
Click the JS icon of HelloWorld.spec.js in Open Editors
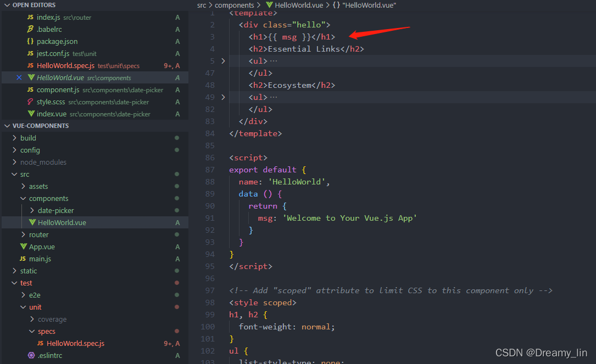pyautogui.click(x=30, y=66)
